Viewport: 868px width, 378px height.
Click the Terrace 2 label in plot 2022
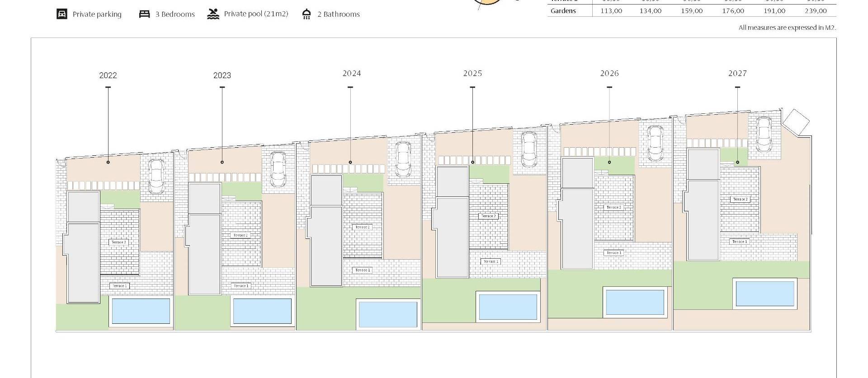pos(119,242)
